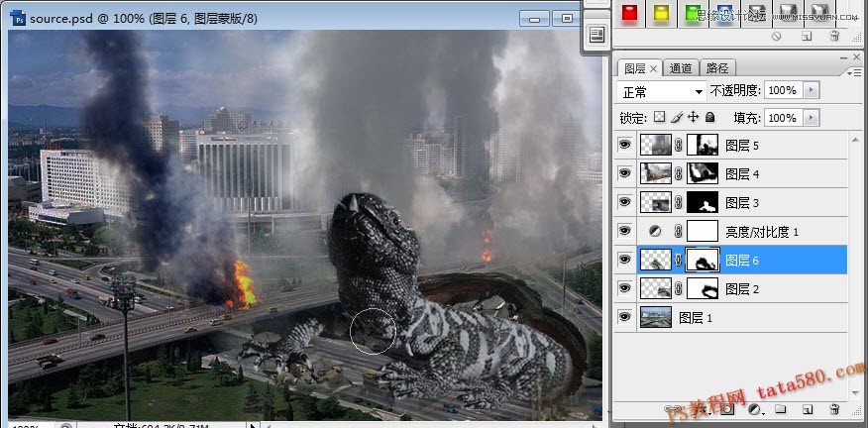Click the Layers panel delete trash icon
This screenshot has width=868, height=428.
pos(834,410)
